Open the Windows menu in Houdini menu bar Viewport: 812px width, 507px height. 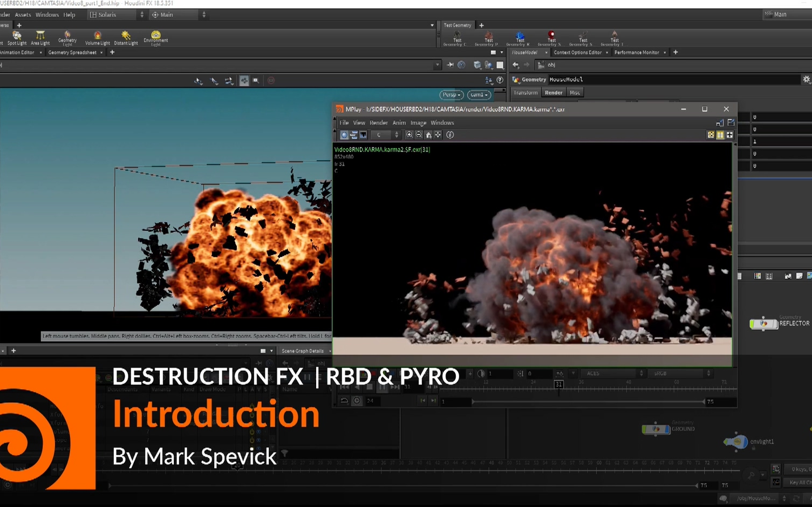(x=47, y=15)
